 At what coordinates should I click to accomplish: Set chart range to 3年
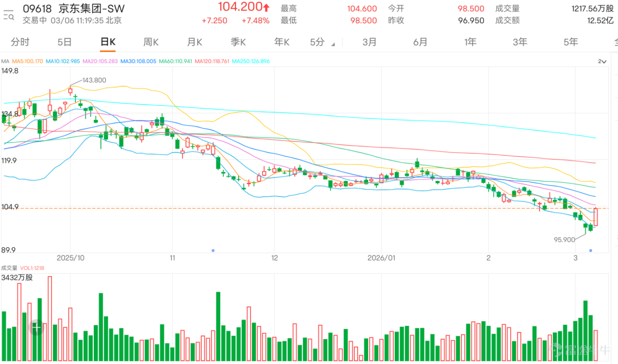tap(520, 42)
